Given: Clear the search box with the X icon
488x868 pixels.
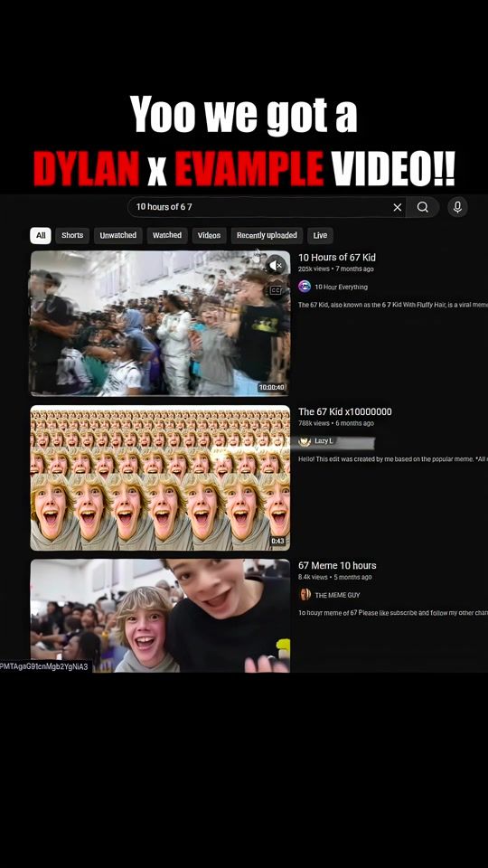Looking at the screenshot, I should point(398,207).
